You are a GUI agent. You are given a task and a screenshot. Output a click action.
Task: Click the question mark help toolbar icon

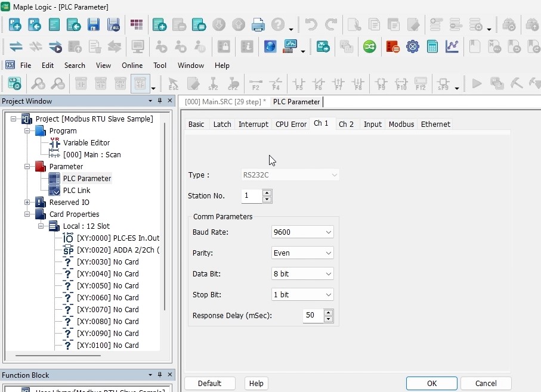pyautogui.click(x=278, y=25)
